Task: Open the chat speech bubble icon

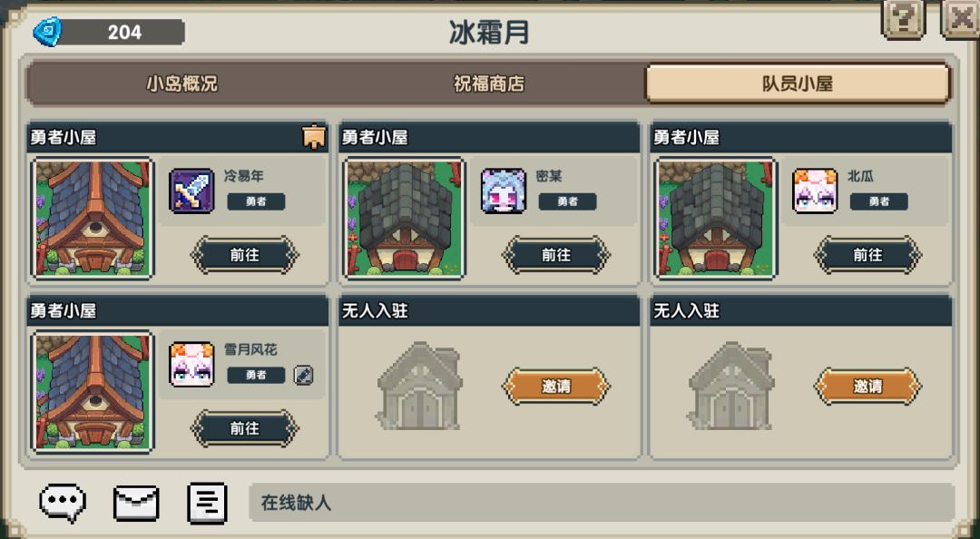Action: point(63,503)
